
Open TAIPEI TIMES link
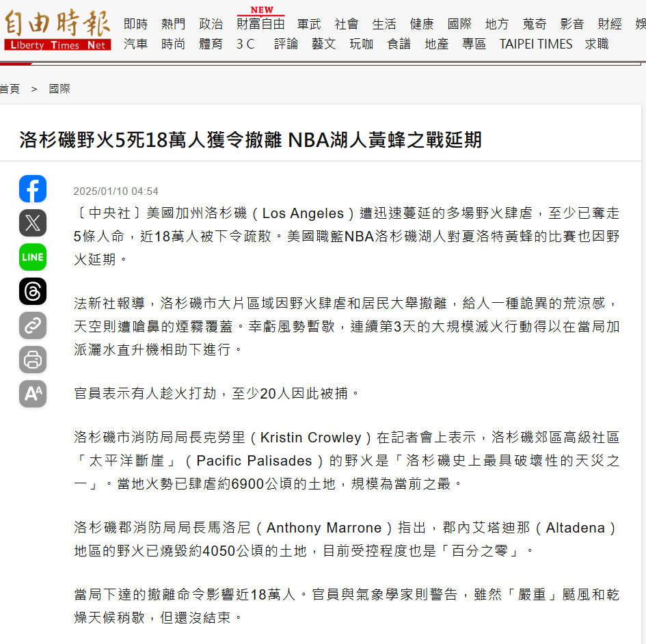(535, 44)
